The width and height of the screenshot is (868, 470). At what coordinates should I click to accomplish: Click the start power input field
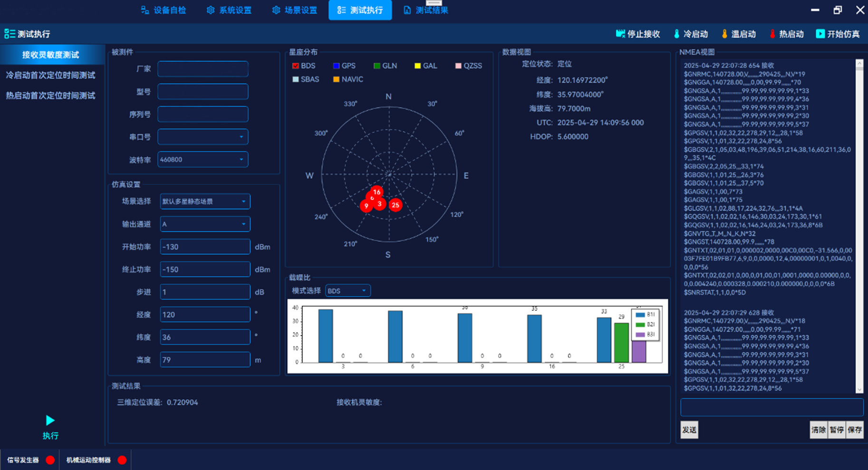pos(205,247)
